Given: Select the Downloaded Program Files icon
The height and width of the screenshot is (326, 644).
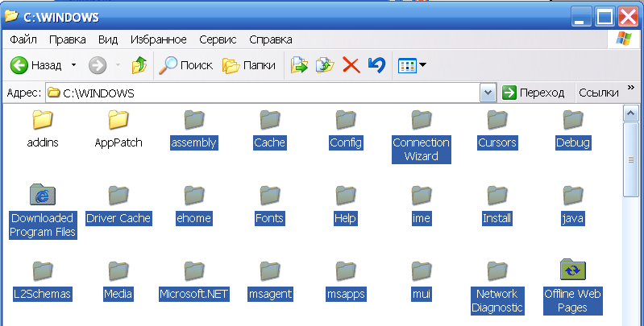Looking at the screenshot, I should click(x=42, y=195).
